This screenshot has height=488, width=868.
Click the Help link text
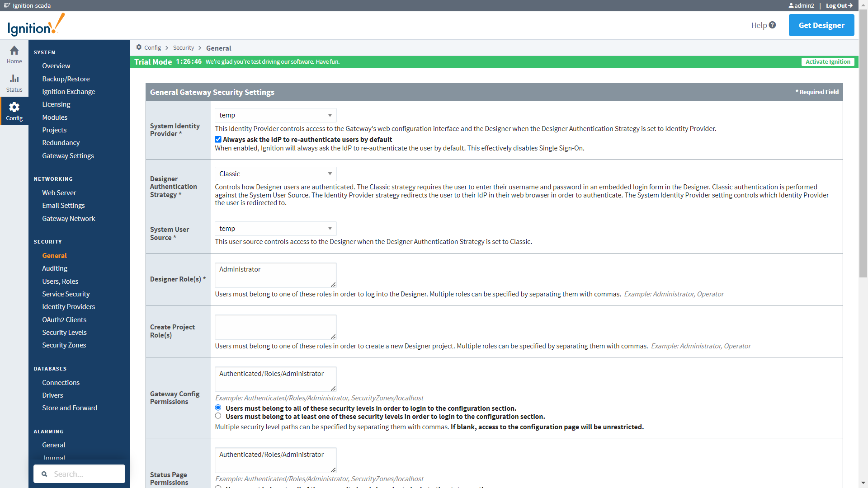tap(759, 25)
